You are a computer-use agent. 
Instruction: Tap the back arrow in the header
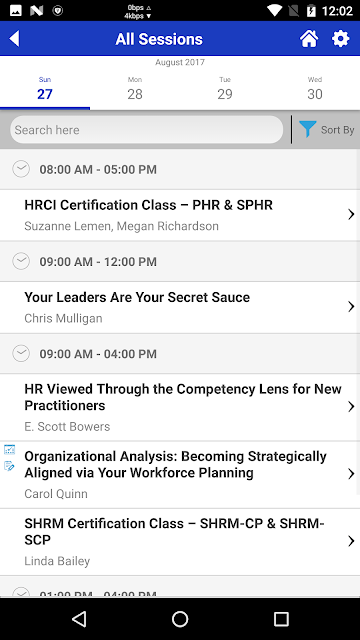(14, 39)
